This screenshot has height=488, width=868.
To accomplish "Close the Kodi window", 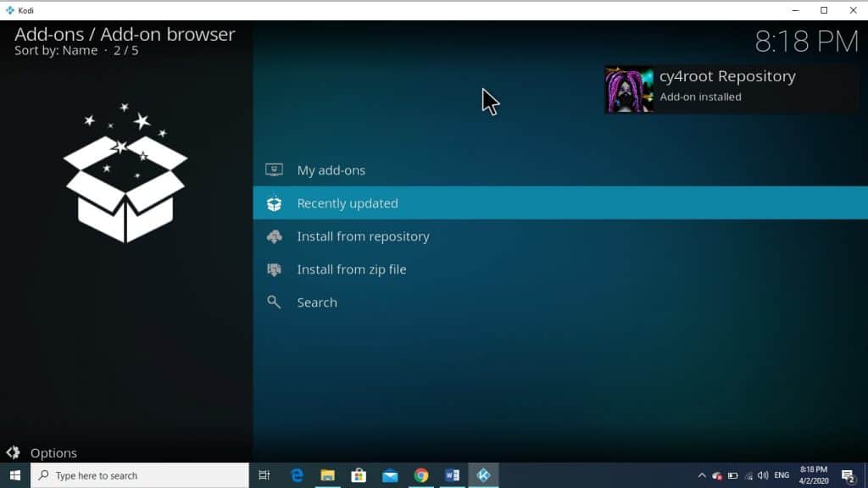I will pyautogui.click(x=853, y=10).
